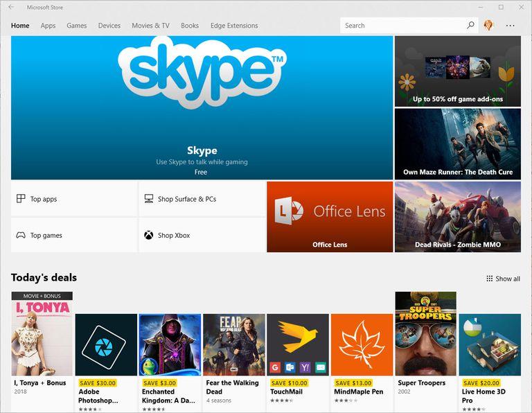Click the Xbox logo icon
This screenshot has height=413, width=532.
coord(149,235)
